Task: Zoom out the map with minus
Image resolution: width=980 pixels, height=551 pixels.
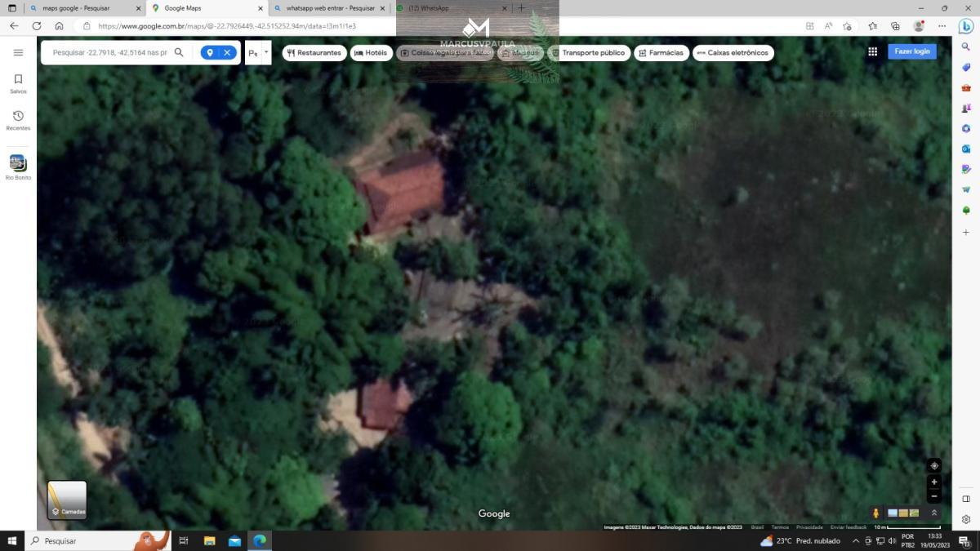Action: [934, 496]
